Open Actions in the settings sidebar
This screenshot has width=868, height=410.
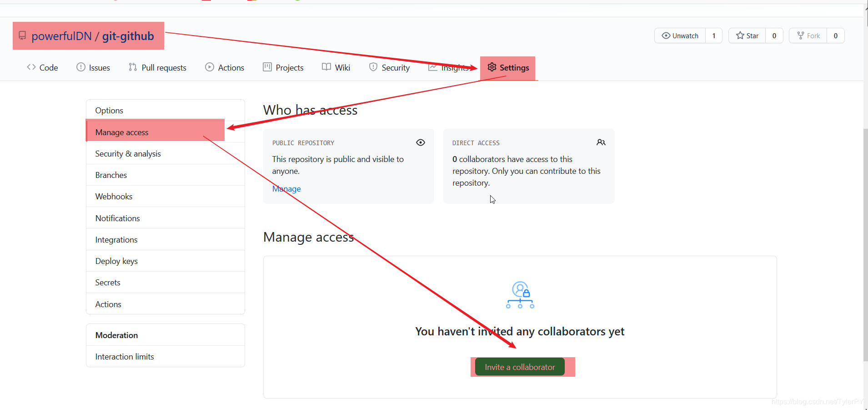coord(166,304)
